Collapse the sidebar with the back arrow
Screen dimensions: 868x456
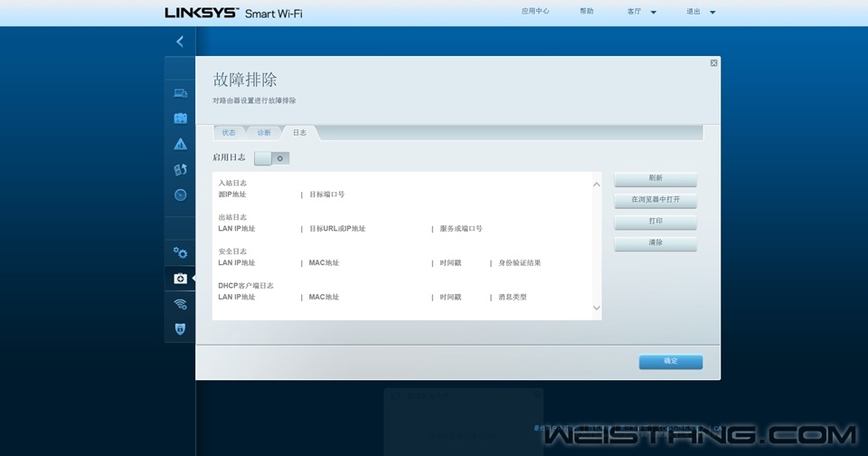180,42
